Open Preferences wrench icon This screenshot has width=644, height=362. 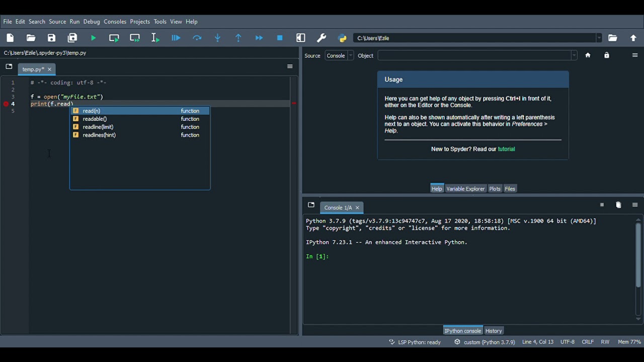pyautogui.click(x=321, y=38)
